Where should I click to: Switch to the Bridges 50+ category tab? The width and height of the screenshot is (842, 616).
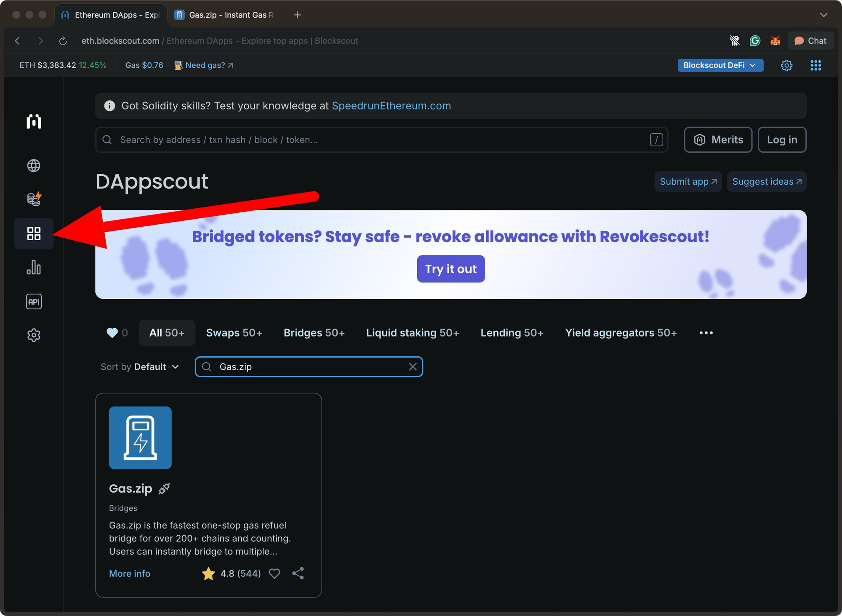[314, 332]
